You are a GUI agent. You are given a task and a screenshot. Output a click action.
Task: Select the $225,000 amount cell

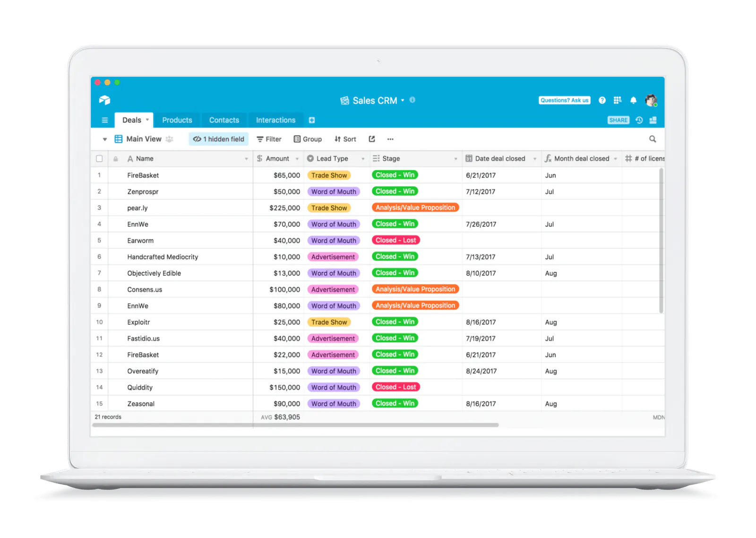point(278,208)
